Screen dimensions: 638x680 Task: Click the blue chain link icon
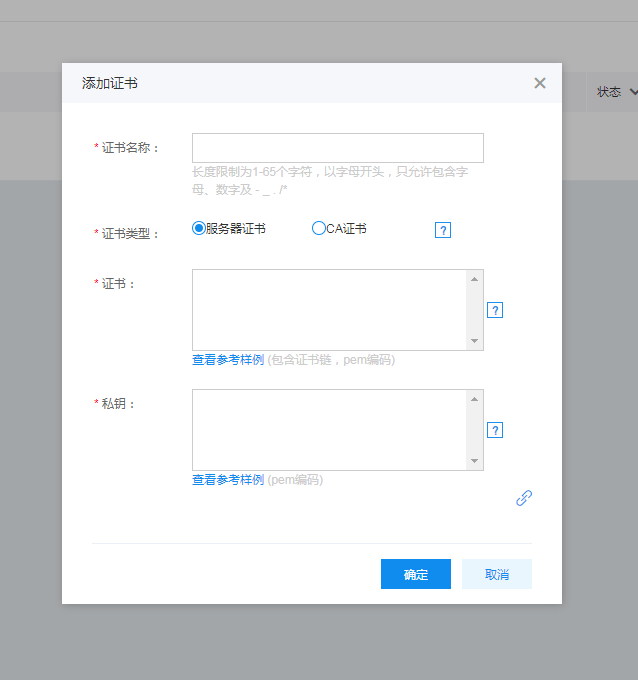(x=524, y=498)
